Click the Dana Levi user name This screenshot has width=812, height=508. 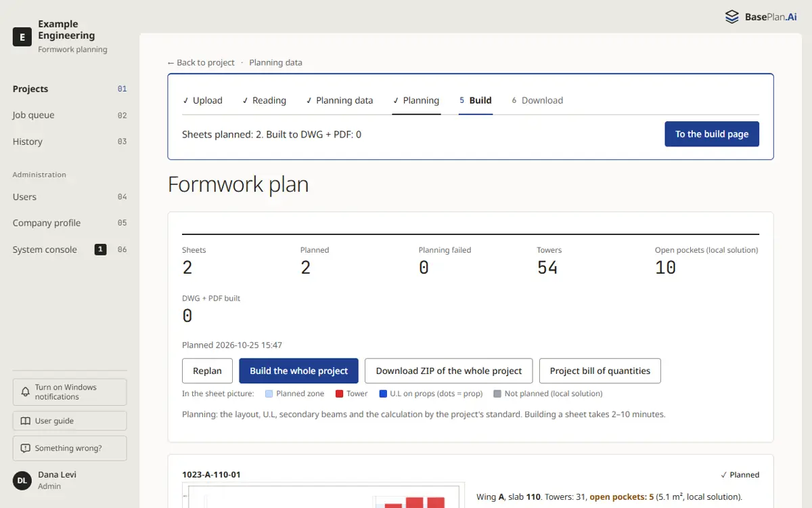(x=58, y=475)
